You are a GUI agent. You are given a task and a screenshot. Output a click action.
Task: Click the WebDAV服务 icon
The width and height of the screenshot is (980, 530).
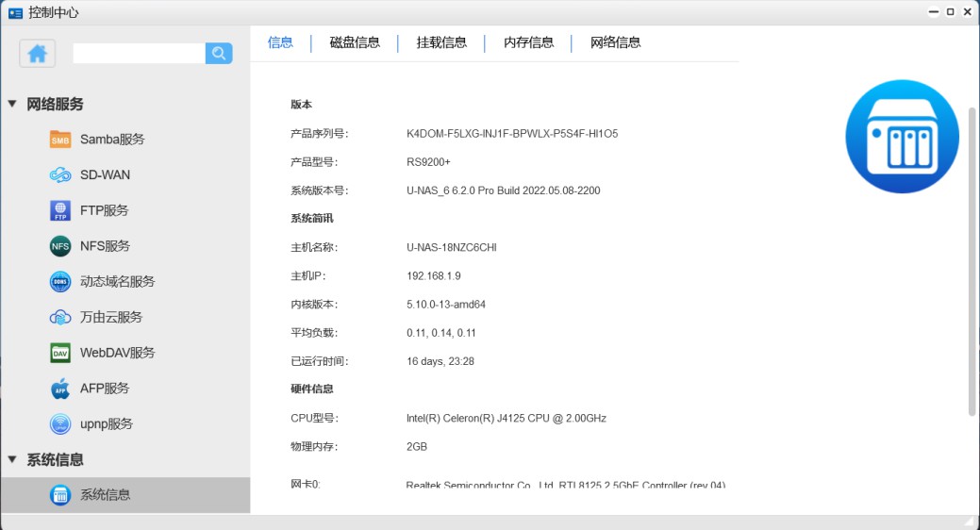(60, 353)
